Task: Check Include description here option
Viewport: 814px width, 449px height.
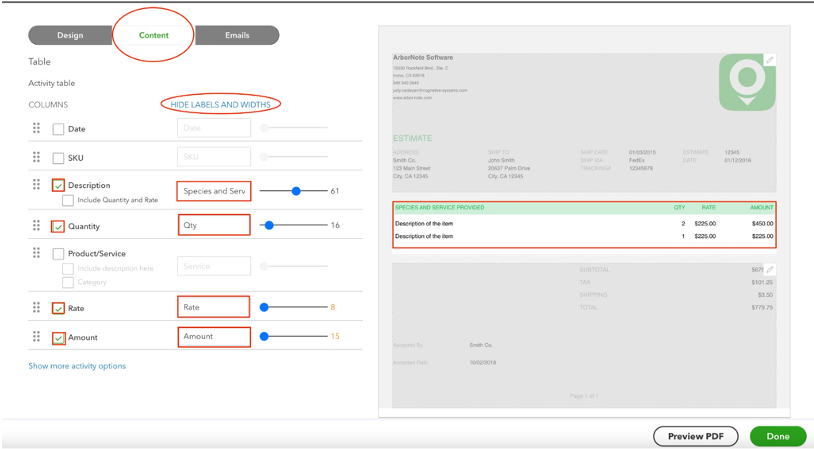Action: pos(67,268)
